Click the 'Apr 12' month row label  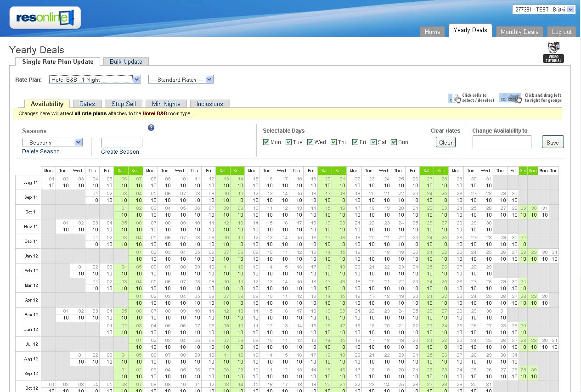(31, 300)
